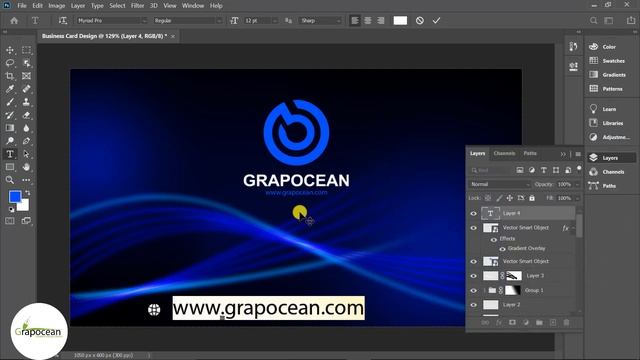Open Patterns panel button

(x=607, y=89)
